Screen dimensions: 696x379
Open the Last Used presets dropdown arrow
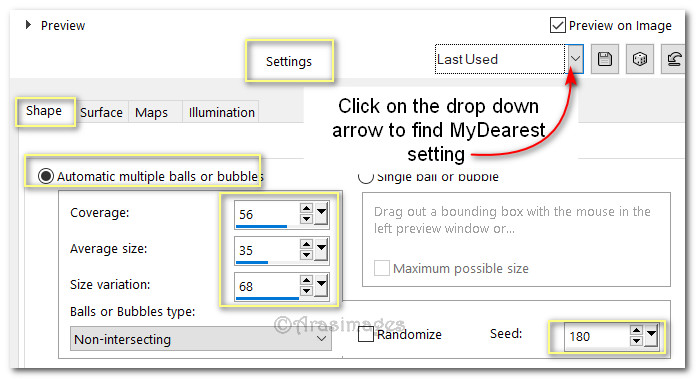575,59
